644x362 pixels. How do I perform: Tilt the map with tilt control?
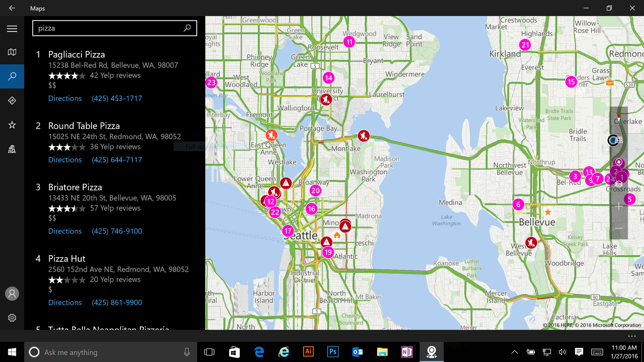coord(618,140)
